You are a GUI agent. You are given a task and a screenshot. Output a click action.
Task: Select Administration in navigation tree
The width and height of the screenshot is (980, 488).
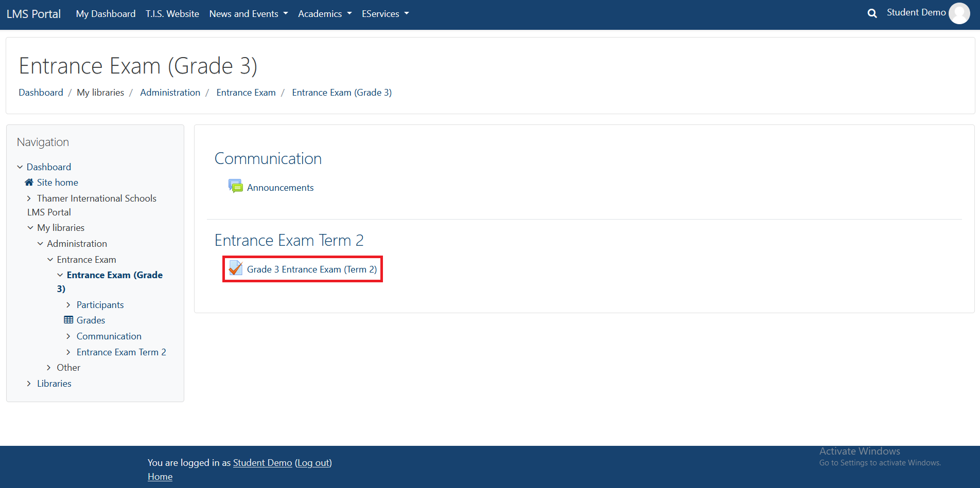coord(77,244)
